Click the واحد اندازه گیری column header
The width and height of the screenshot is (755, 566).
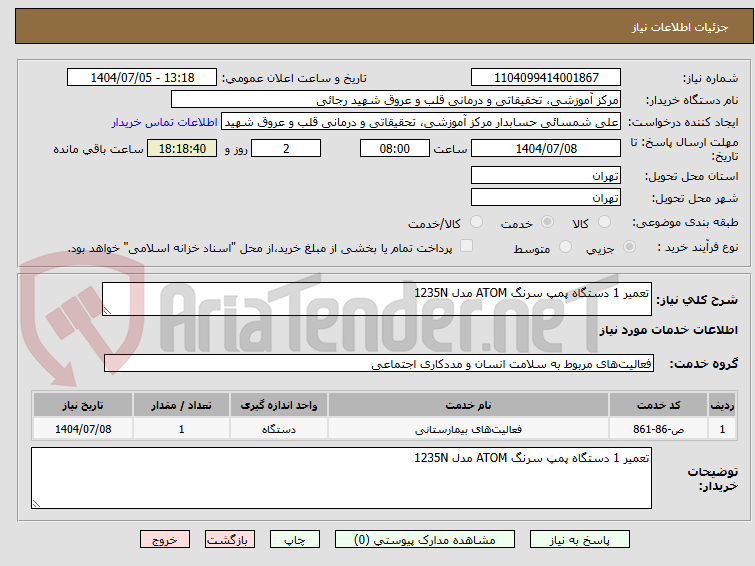(279, 405)
